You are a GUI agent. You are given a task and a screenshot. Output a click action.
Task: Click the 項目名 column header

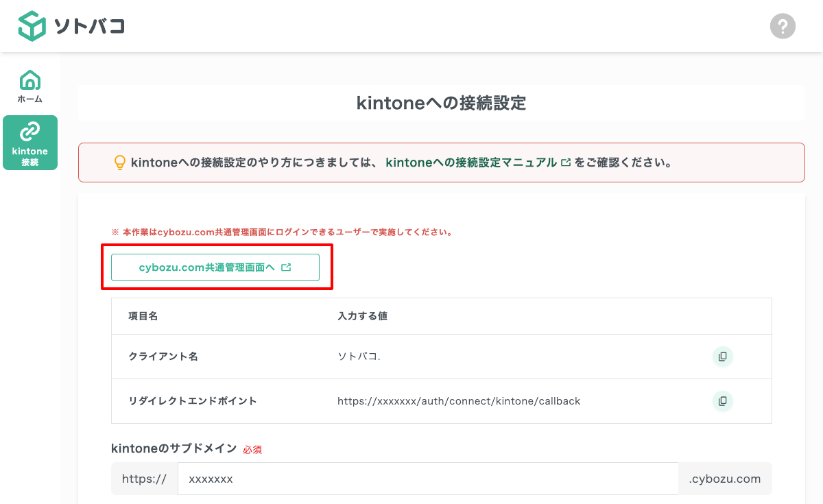point(143,316)
